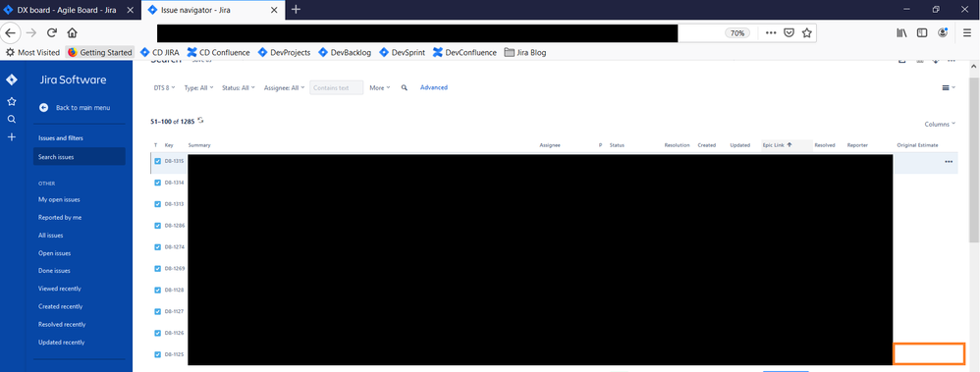Bookmark this page with star icon

pos(807,33)
